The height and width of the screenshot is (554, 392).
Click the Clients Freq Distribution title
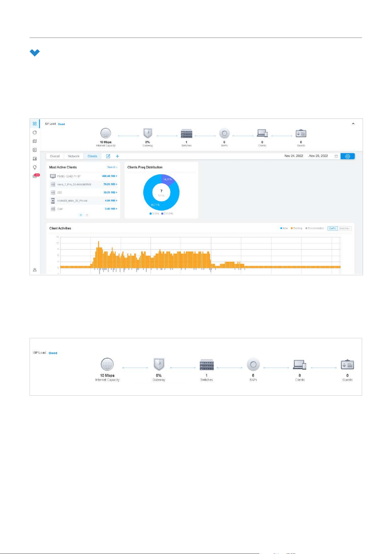pyautogui.click(x=145, y=167)
